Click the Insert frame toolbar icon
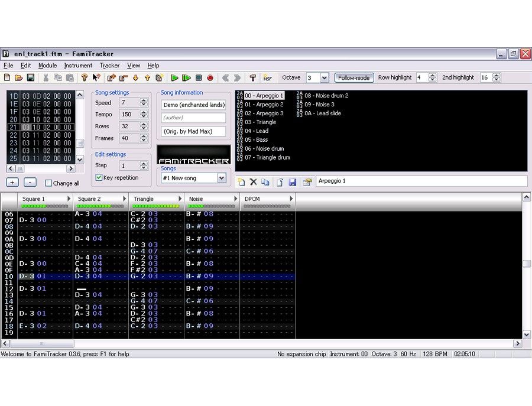Image resolution: width=532 pixels, height=406 pixels. (111, 77)
